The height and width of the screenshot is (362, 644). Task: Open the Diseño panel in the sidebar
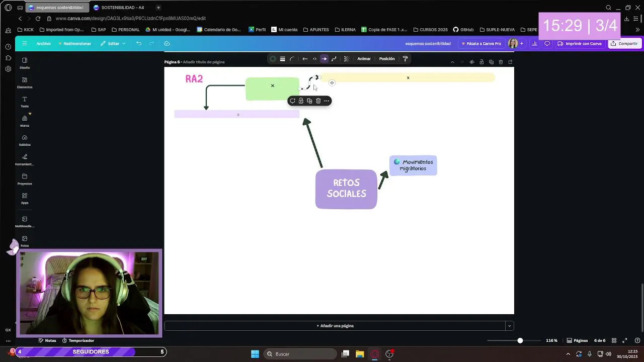pyautogui.click(x=25, y=63)
